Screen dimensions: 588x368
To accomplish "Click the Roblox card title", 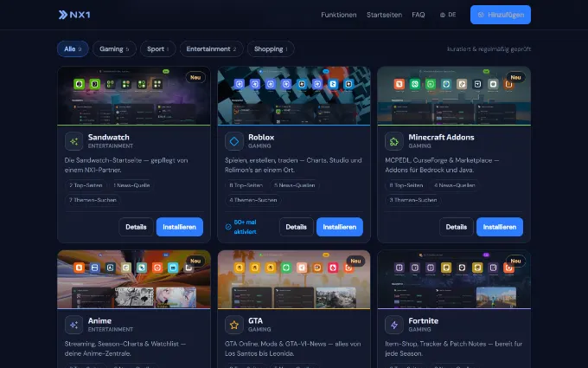I will [261, 137].
